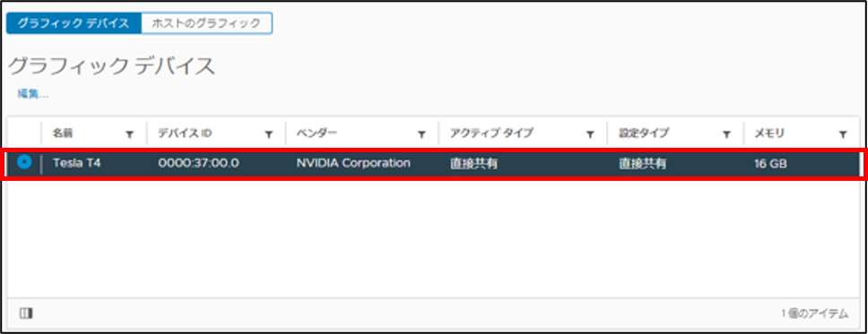Sort by the デバイス ID column header
The width and height of the screenshot is (868, 334).
tap(185, 133)
